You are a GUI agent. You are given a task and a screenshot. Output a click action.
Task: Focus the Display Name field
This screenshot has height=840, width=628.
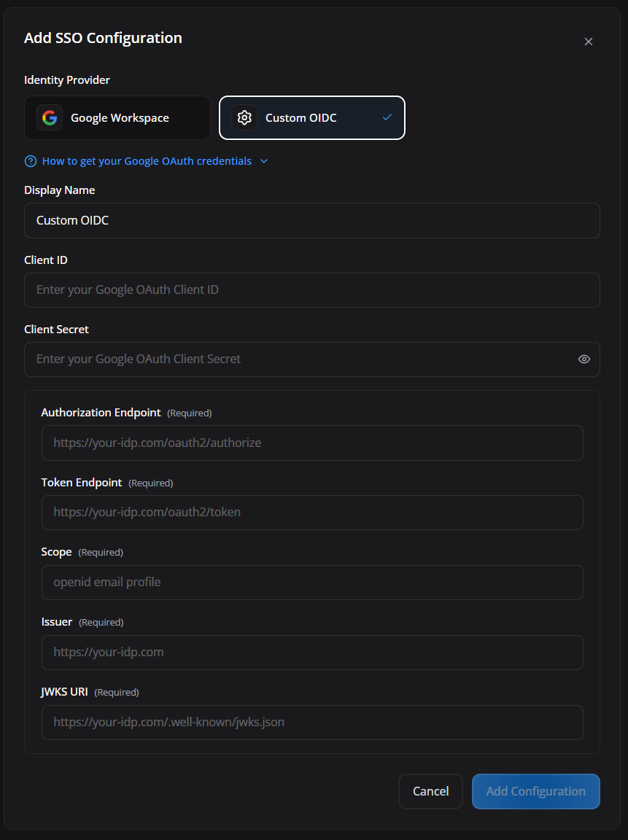[x=312, y=221]
